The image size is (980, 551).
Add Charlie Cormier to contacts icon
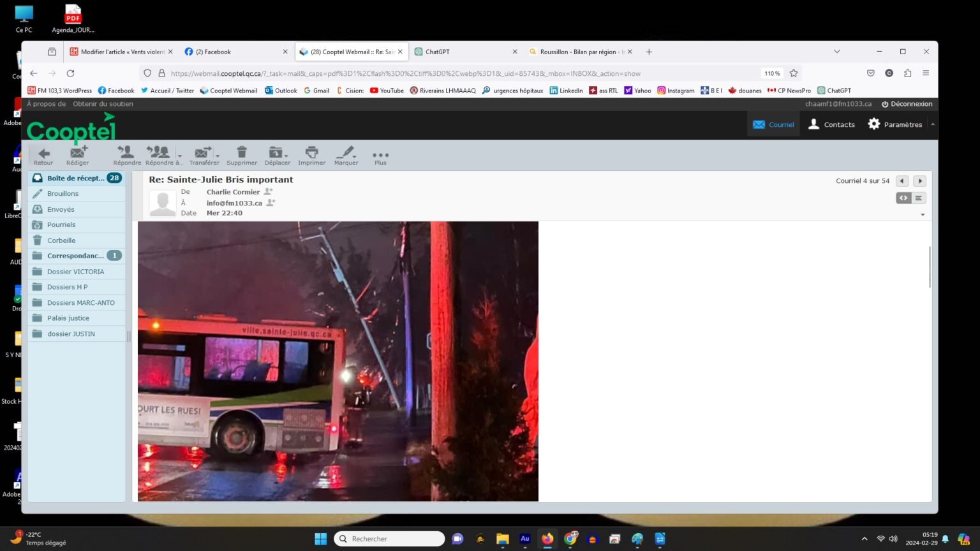point(269,191)
